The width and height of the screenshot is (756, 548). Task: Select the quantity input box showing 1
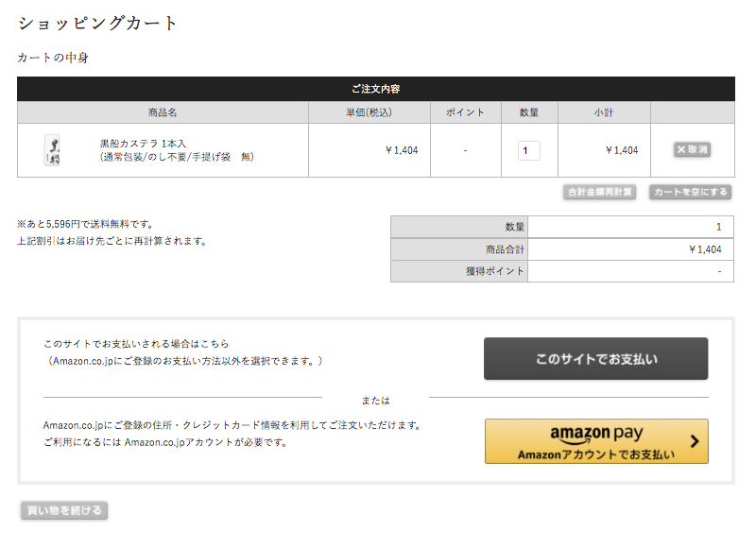(529, 150)
